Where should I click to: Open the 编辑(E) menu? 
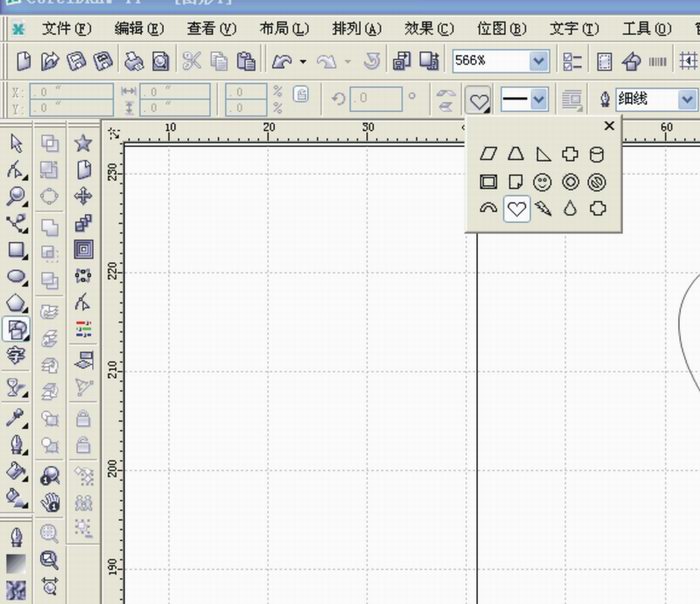pyautogui.click(x=139, y=29)
